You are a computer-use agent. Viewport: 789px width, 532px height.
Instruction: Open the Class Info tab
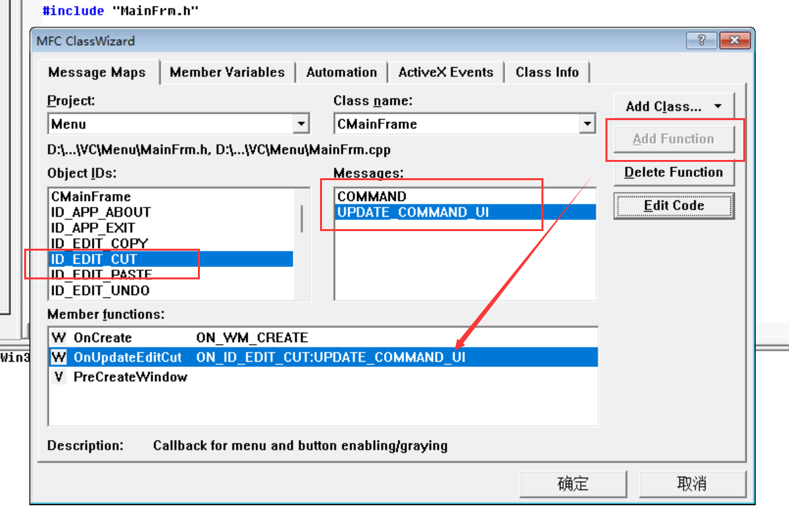point(547,72)
